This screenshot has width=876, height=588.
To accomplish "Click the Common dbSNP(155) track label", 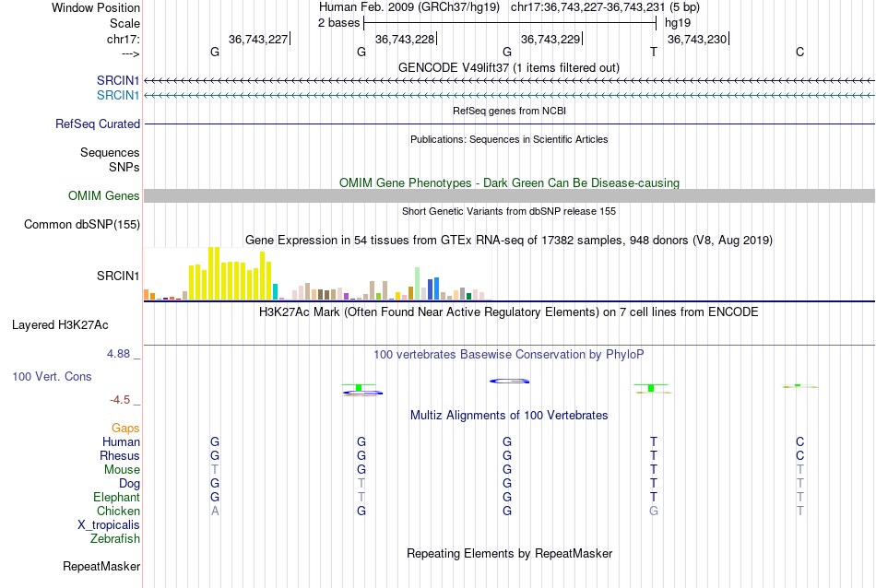I will coord(81,225).
